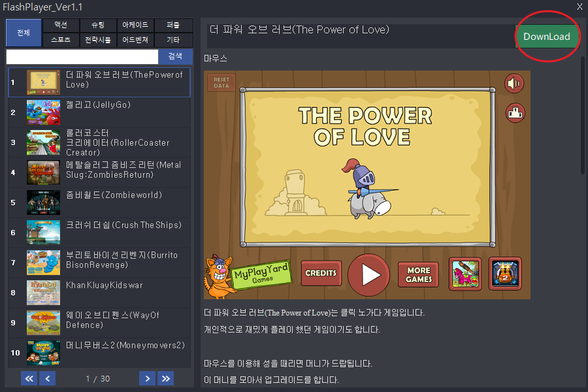Image resolution: width=588 pixels, height=392 pixels.
Task: Select KhanKluayKidswar list title
Action: pos(105,285)
